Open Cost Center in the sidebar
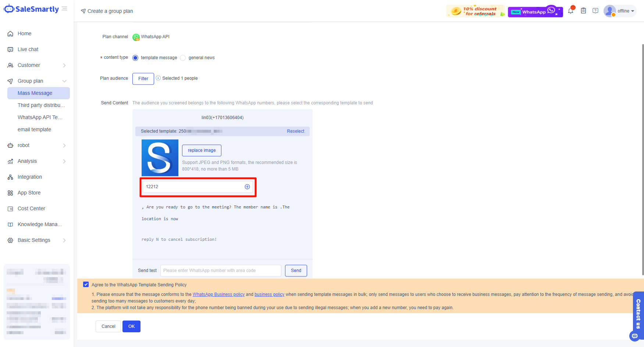Image resolution: width=644 pixels, height=347 pixels. click(31, 208)
